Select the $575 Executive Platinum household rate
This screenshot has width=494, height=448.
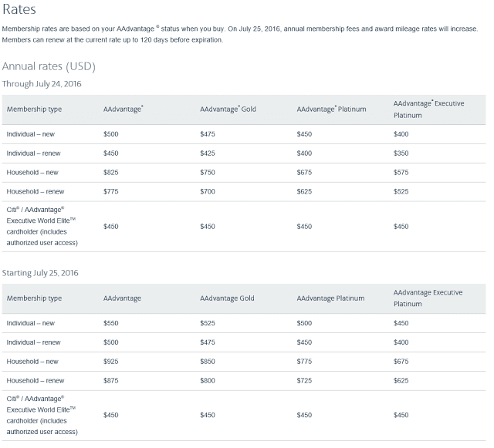[x=401, y=172]
